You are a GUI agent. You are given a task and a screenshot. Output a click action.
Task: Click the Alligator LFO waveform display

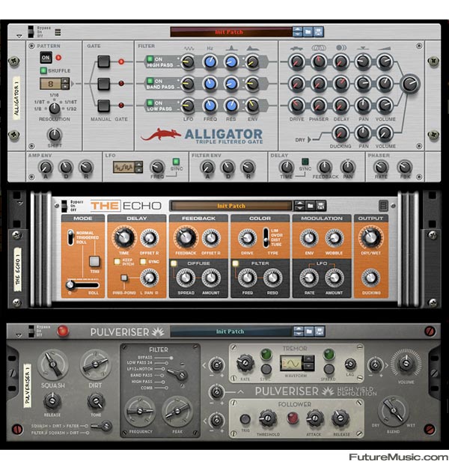point(124,167)
